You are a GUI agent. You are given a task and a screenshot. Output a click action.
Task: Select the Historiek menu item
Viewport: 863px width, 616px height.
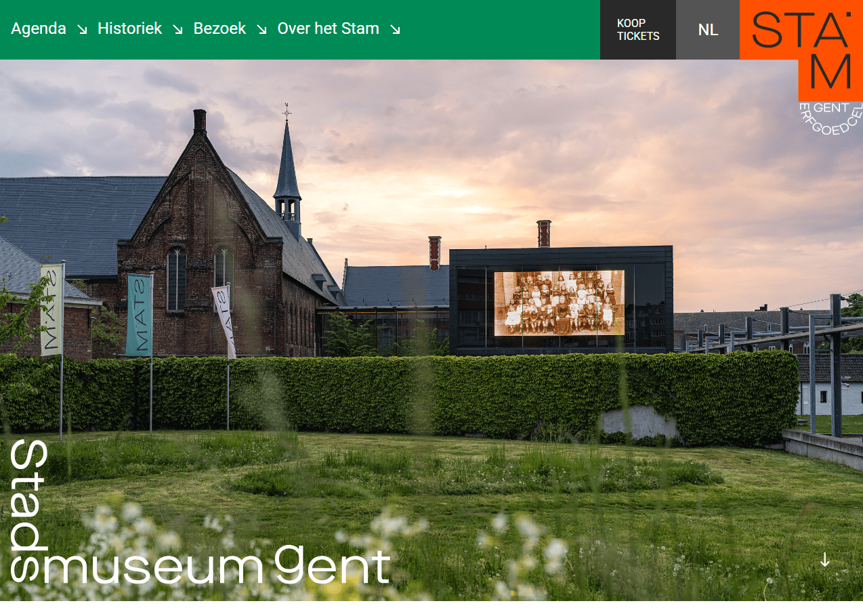pyautogui.click(x=129, y=28)
